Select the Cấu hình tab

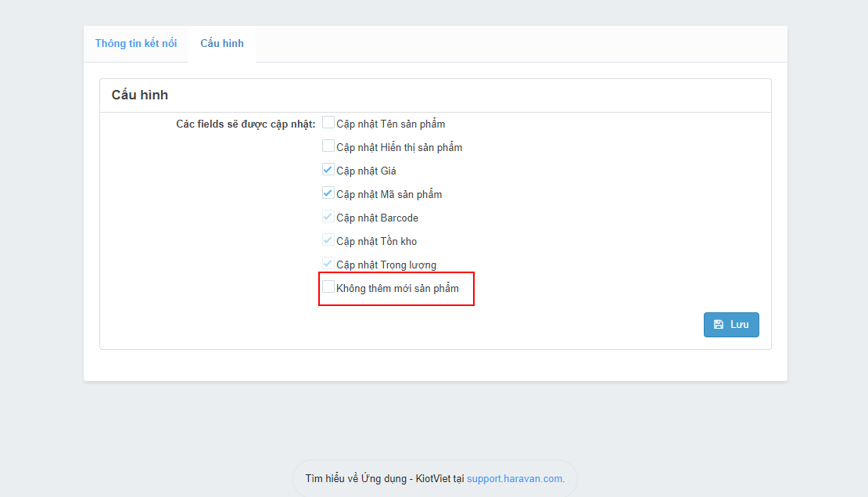pos(222,44)
